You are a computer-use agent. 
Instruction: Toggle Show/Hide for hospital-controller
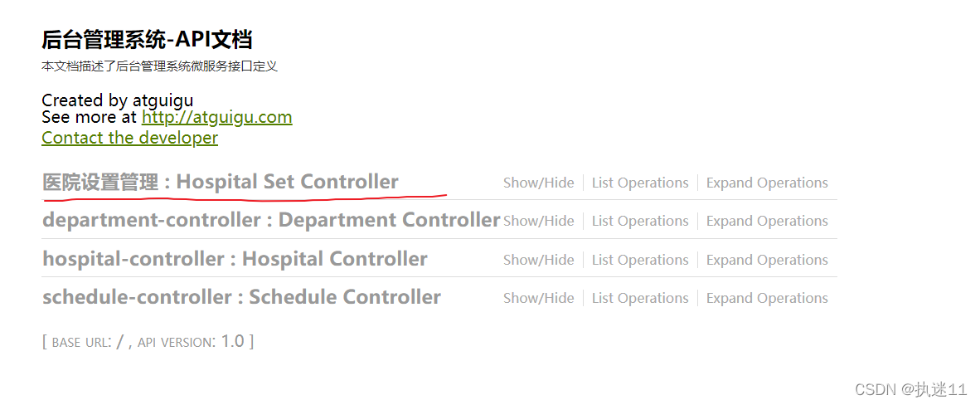click(538, 260)
